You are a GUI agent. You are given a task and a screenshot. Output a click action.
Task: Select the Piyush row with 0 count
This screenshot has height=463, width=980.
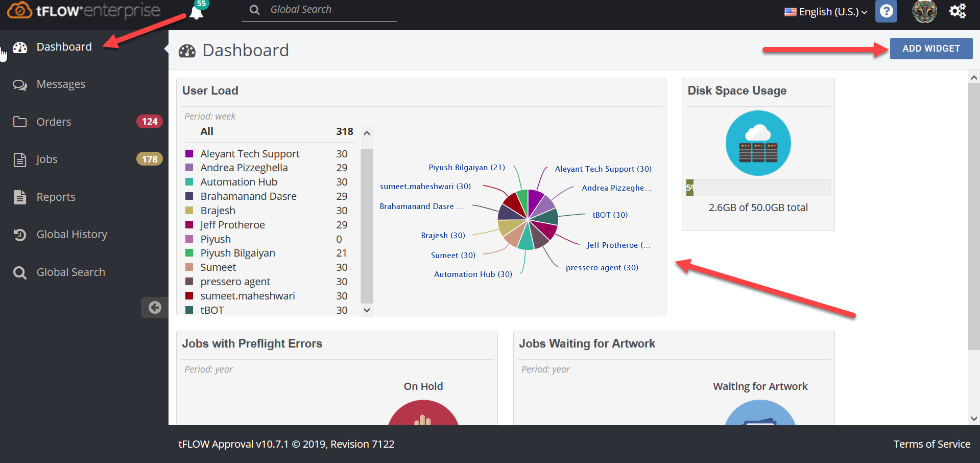coord(270,239)
